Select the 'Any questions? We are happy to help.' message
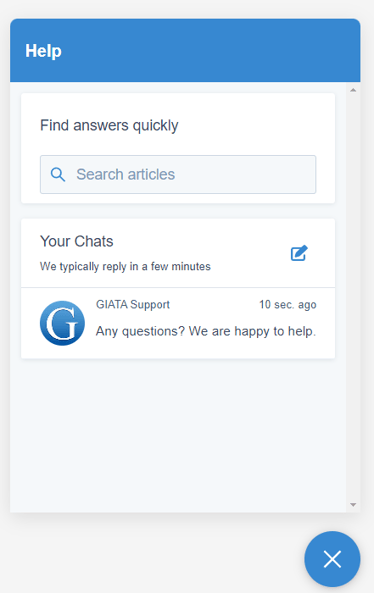The height and width of the screenshot is (593, 374). click(x=206, y=331)
